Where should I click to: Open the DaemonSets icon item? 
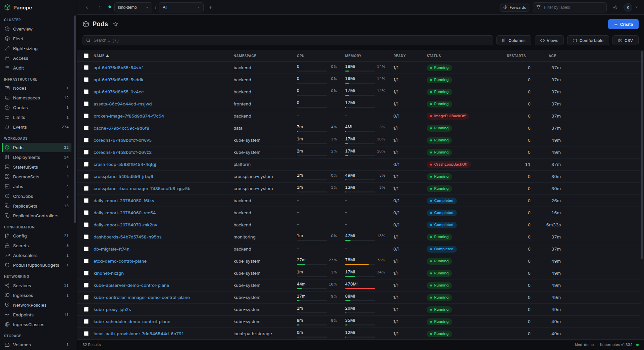7,177
